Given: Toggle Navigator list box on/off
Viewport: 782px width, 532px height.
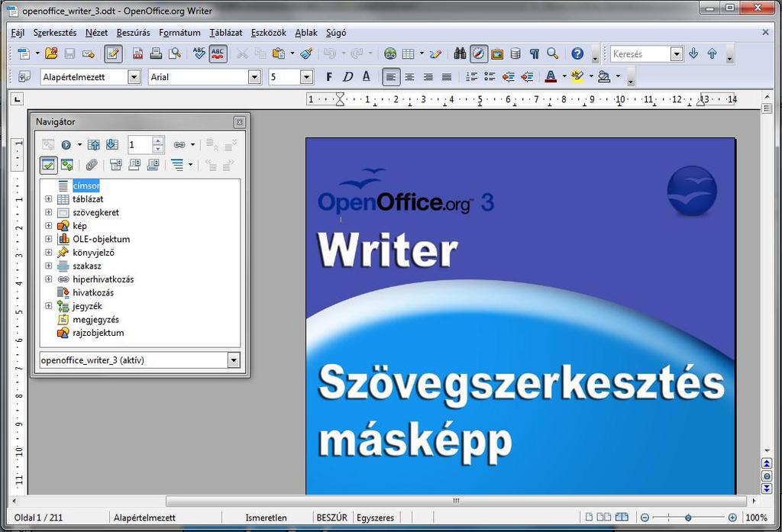Looking at the screenshot, I should pos(48,165).
